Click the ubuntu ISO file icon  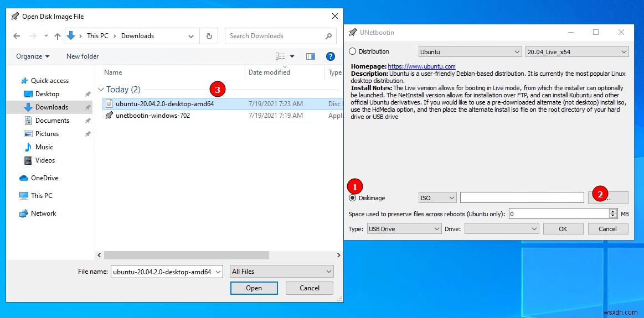click(x=109, y=104)
